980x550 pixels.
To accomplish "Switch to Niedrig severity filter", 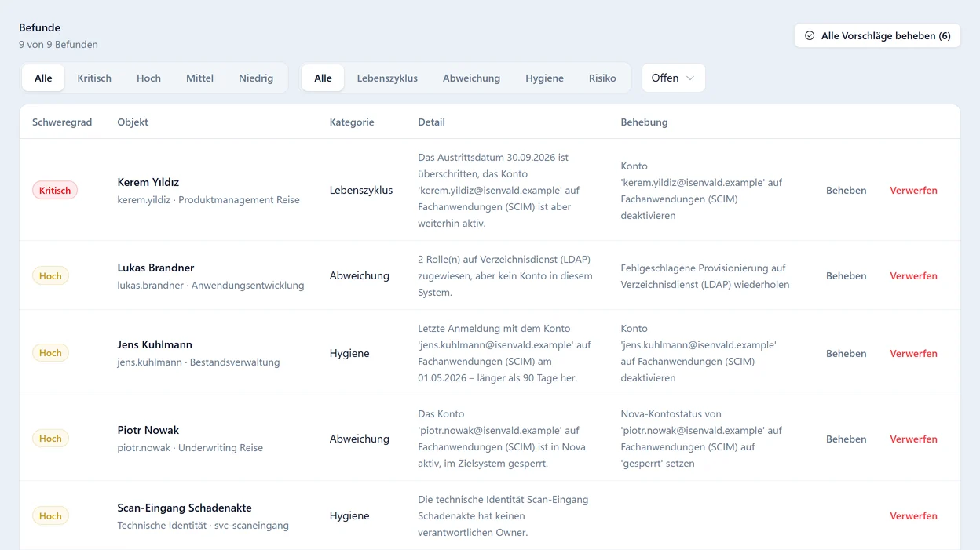I will click(x=256, y=78).
